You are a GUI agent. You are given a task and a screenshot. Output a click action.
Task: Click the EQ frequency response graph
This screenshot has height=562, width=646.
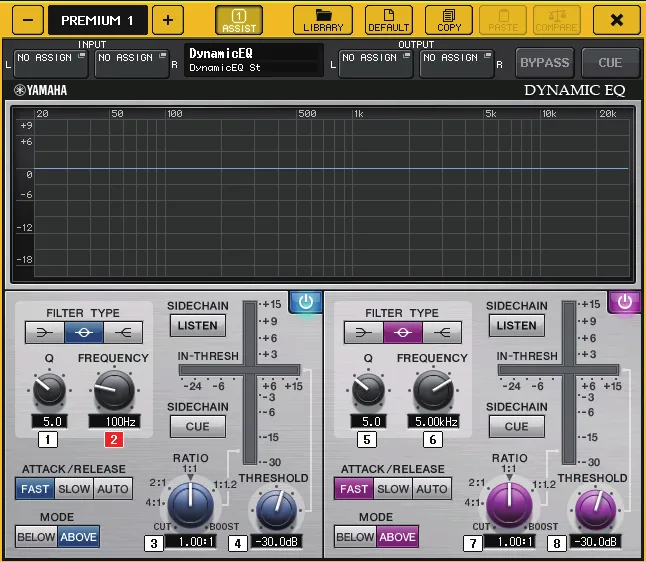pos(323,194)
